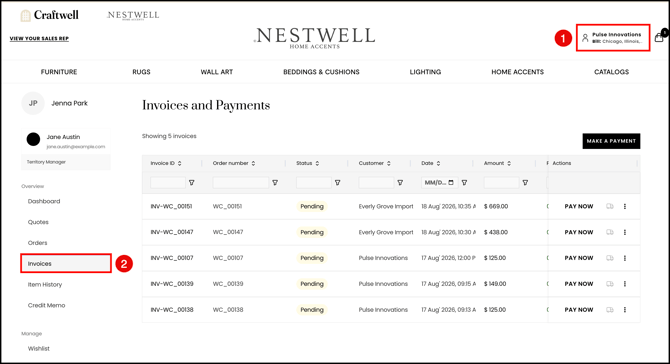Click Pay Now for INV-WC_00138

579,309
